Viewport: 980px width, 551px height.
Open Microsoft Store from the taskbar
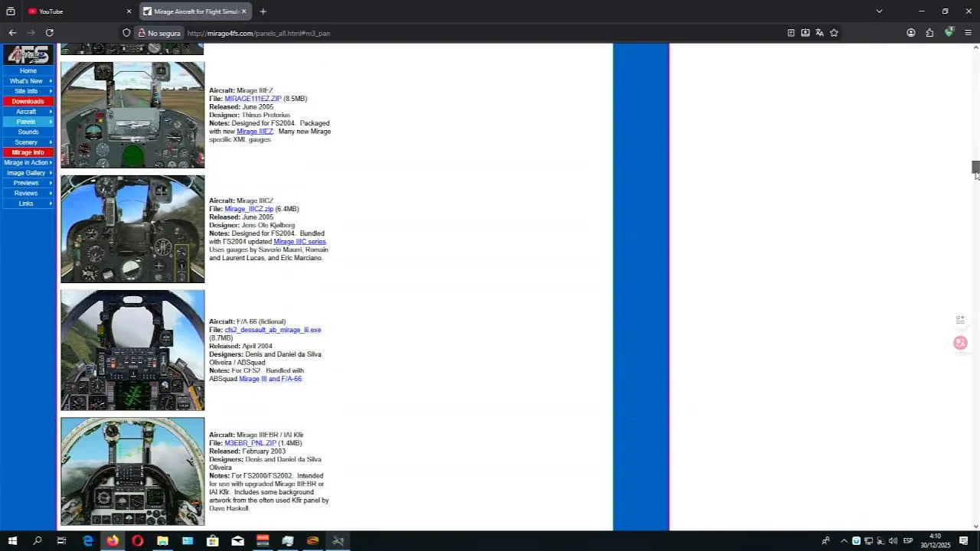(212, 541)
